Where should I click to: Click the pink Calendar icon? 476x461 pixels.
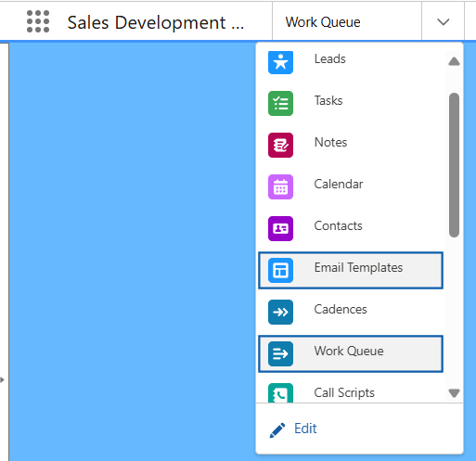coord(280,186)
